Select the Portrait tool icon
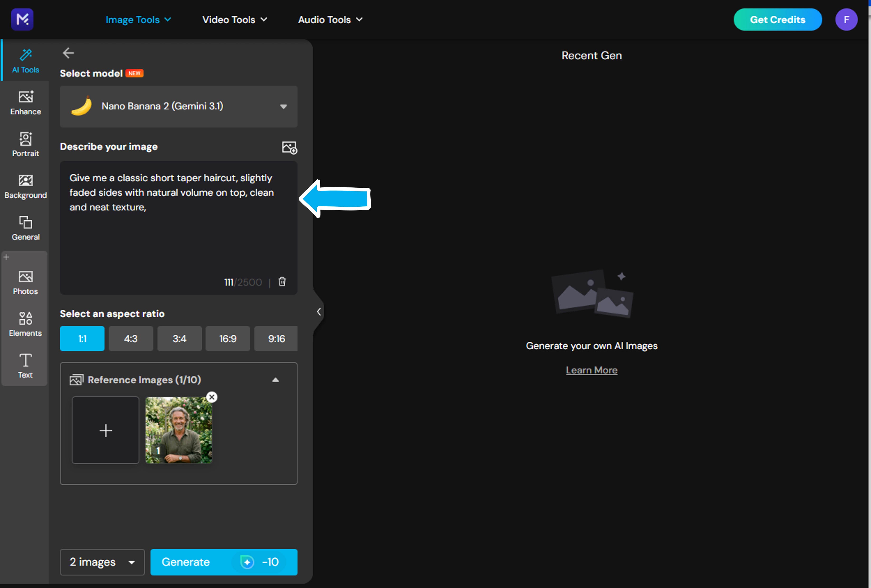This screenshot has height=588, width=871. [25, 139]
